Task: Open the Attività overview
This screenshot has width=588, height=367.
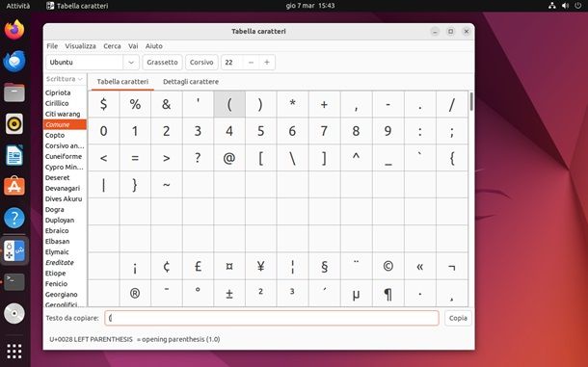Action: point(18,6)
